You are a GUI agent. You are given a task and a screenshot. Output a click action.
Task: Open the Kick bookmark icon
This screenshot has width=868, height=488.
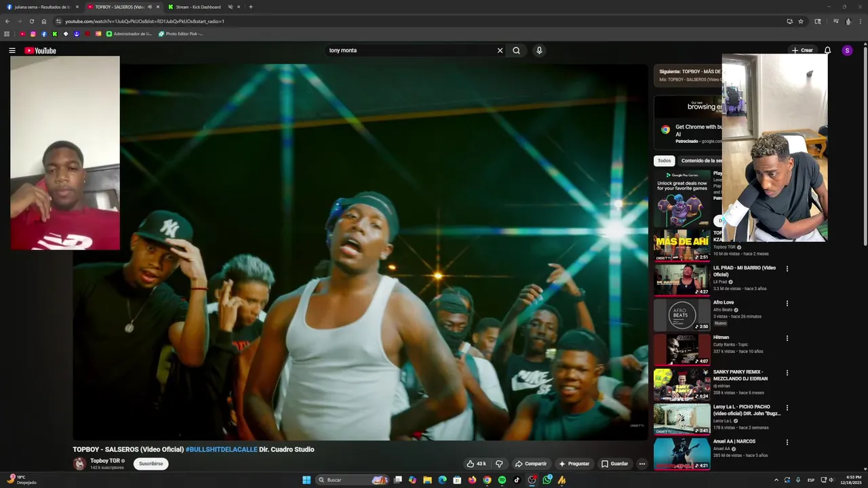click(x=55, y=33)
